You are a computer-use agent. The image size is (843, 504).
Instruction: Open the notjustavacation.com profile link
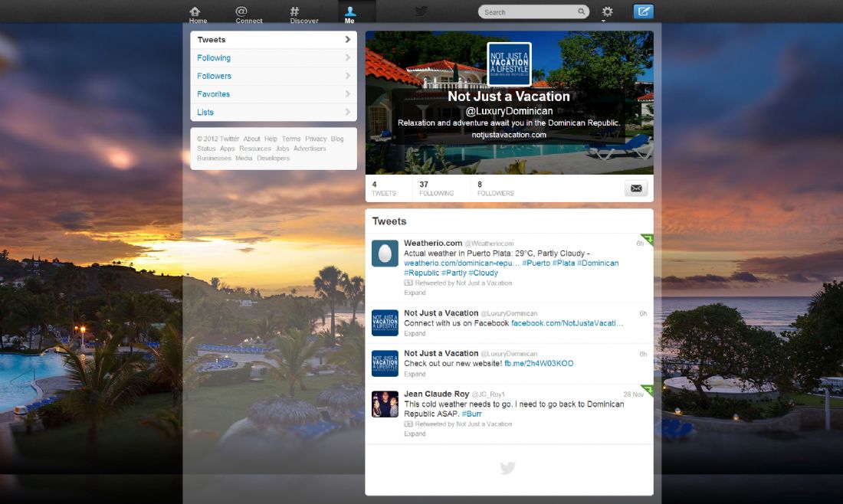click(509, 135)
